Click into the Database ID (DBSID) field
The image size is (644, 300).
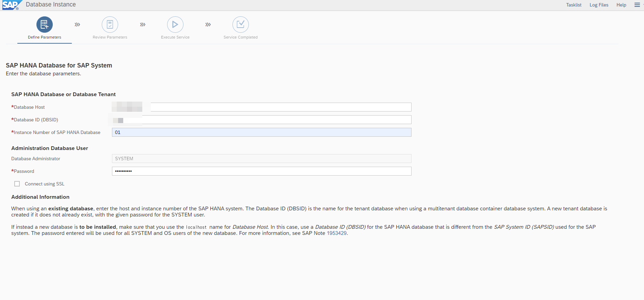pyautogui.click(x=261, y=120)
